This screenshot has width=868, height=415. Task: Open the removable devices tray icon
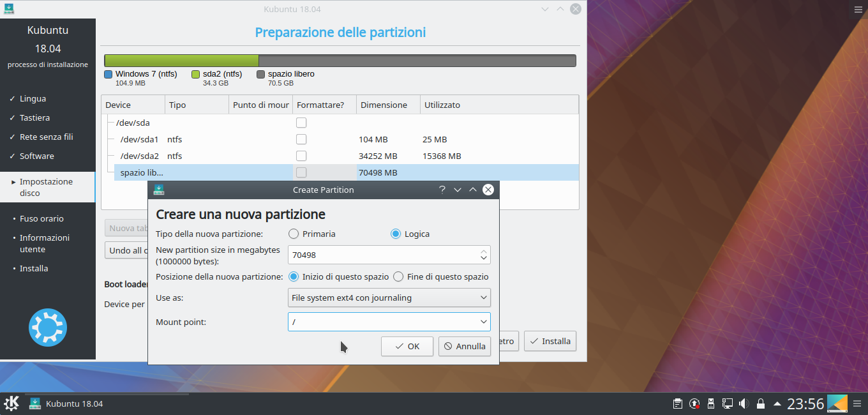point(711,404)
